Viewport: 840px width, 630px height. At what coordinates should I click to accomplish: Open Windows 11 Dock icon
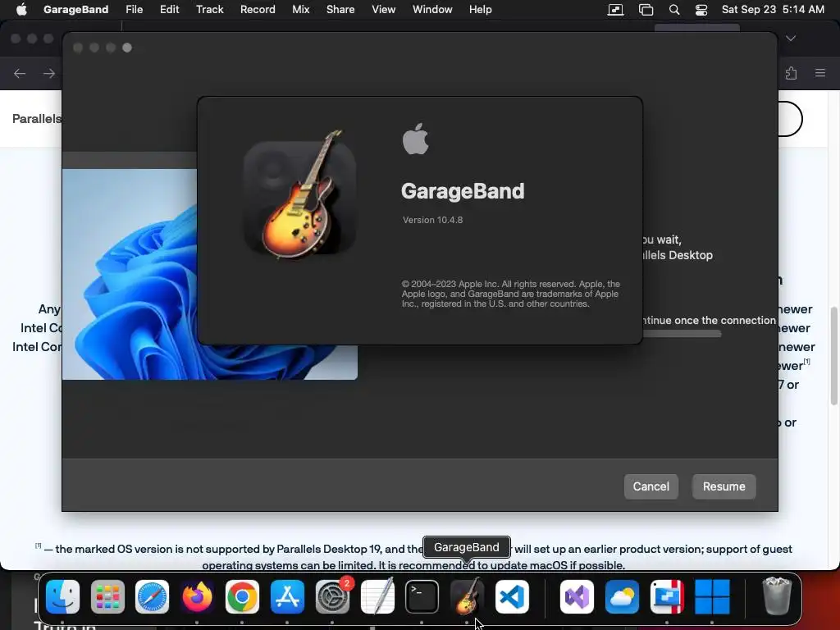(x=712, y=597)
